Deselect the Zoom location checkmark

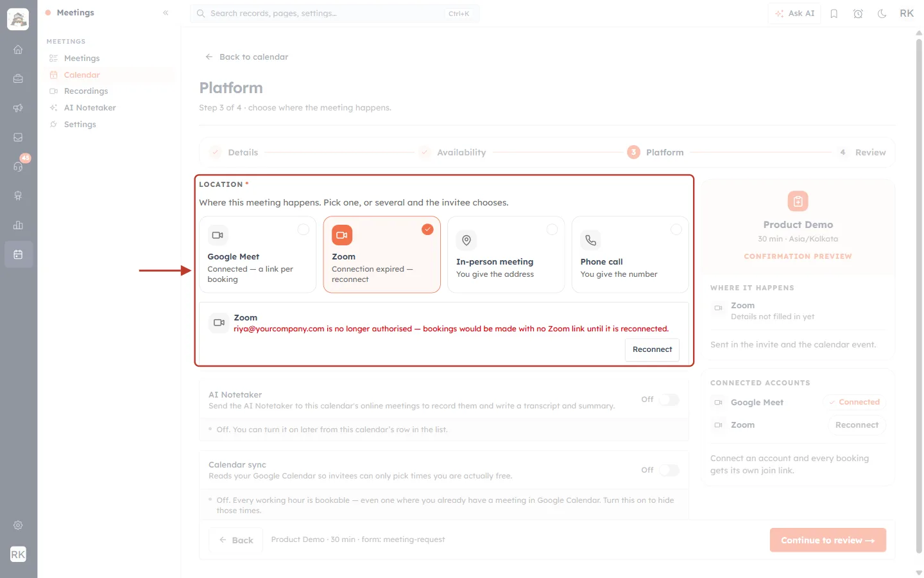tap(427, 229)
